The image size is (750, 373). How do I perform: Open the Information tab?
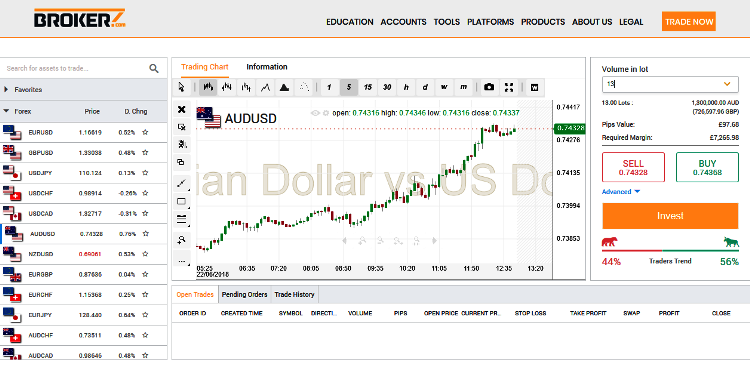(267, 67)
